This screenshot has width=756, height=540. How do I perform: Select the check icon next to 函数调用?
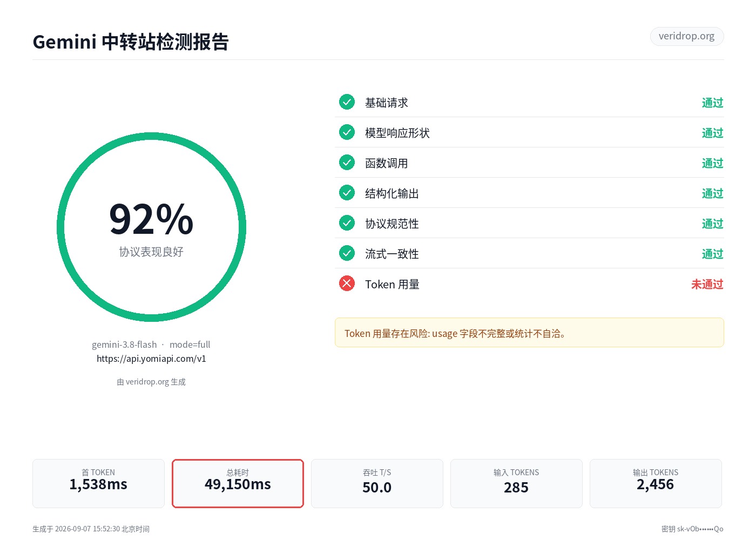(x=347, y=163)
